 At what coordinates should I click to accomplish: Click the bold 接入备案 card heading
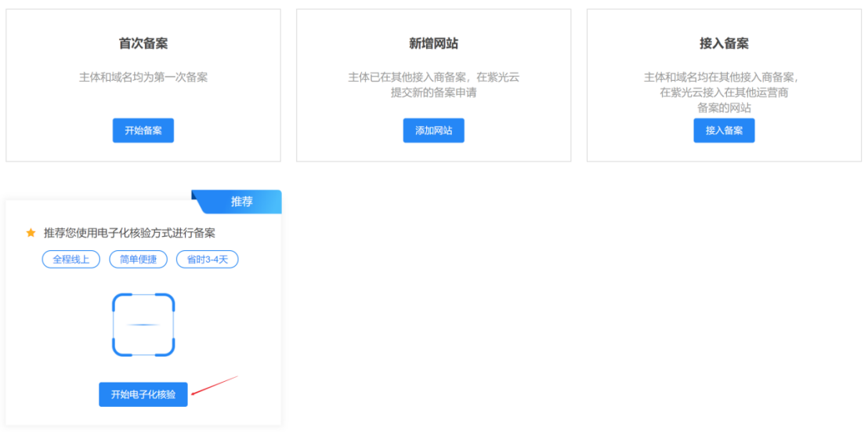pyautogui.click(x=724, y=43)
